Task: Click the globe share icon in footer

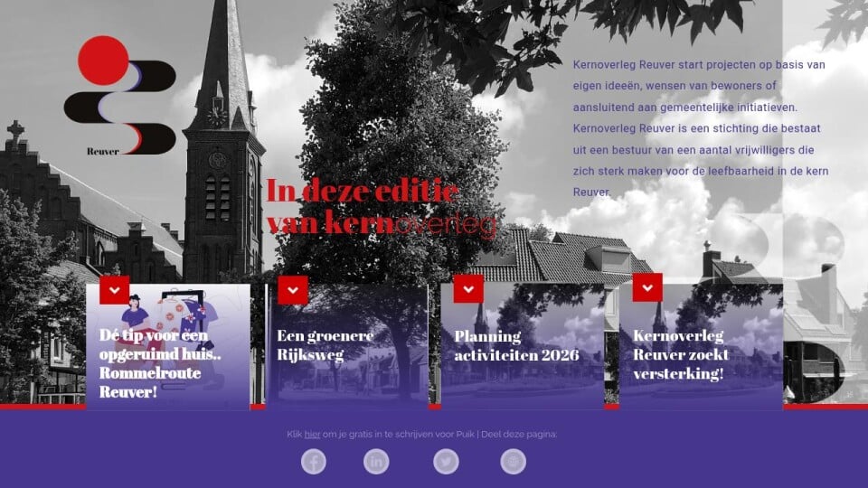Action: click(x=513, y=462)
